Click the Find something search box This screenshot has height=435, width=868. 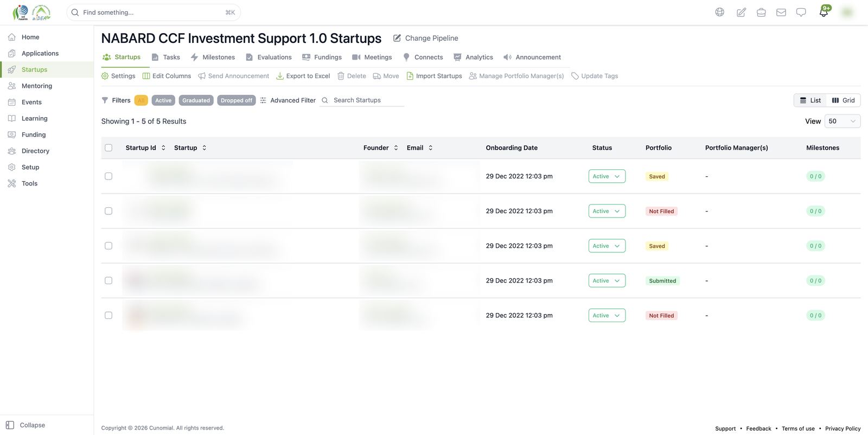(154, 12)
